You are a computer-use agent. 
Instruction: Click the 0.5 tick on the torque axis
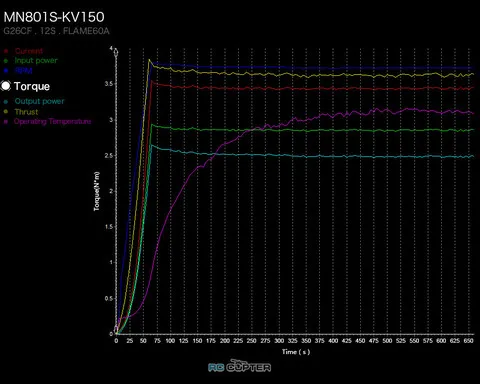pyautogui.click(x=109, y=298)
